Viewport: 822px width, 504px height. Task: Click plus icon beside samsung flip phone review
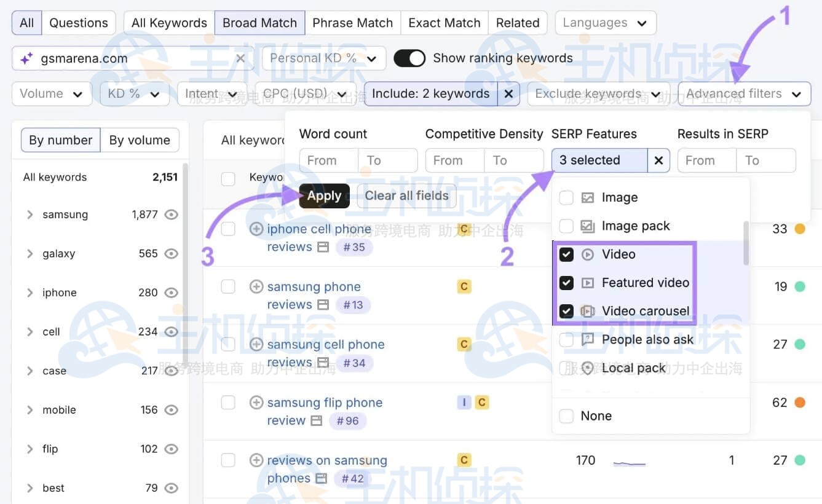(256, 403)
